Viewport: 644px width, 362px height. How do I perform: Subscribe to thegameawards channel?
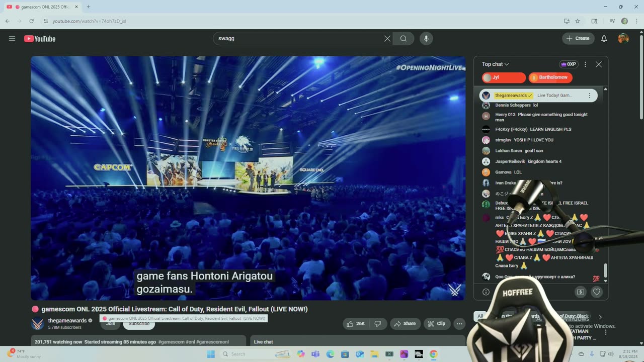139,324
